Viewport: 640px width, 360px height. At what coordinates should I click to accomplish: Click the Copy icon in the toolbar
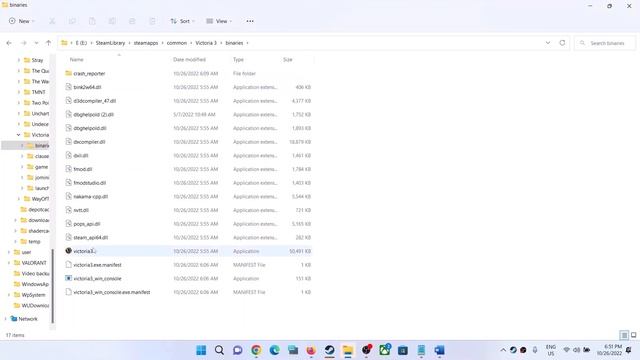[x=72, y=21]
